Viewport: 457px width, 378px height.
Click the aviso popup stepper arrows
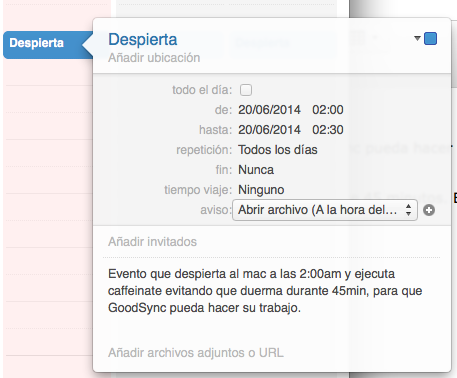tap(408, 210)
